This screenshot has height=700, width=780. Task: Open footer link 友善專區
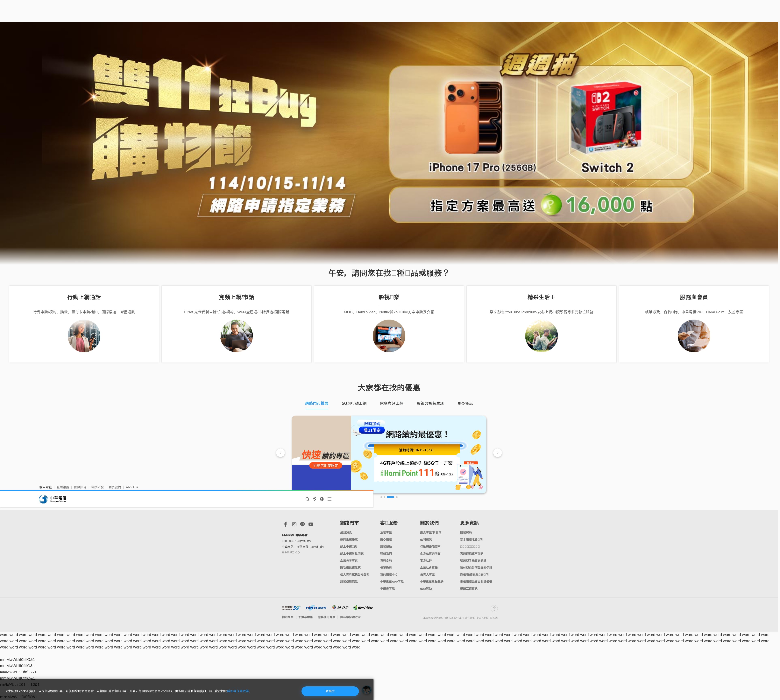click(x=386, y=533)
